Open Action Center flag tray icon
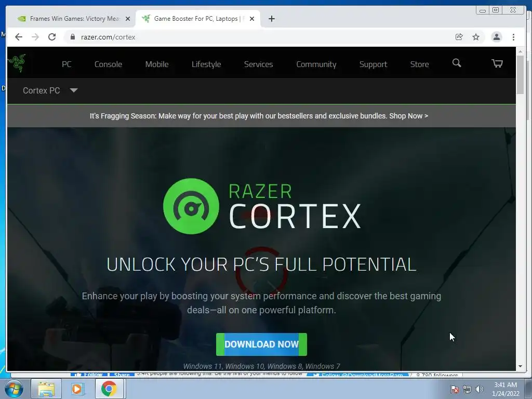Viewport: 532px width, 399px height. (x=455, y=389)
